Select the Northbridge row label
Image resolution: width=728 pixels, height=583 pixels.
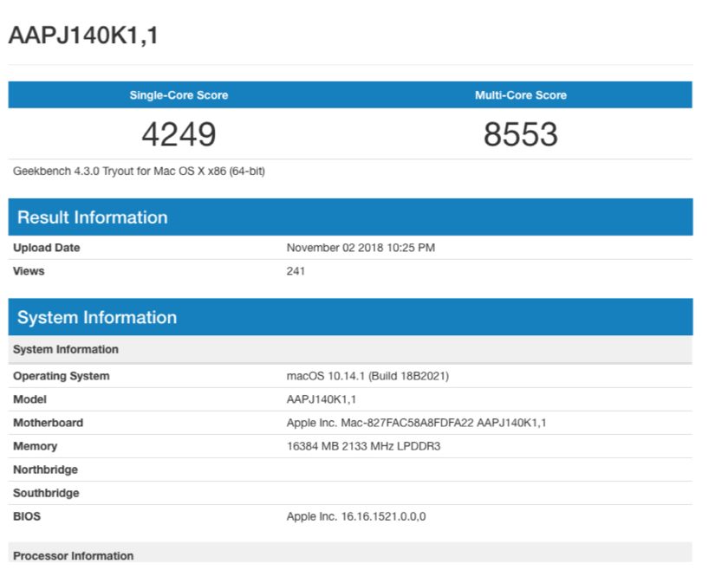tap(45, 470)
